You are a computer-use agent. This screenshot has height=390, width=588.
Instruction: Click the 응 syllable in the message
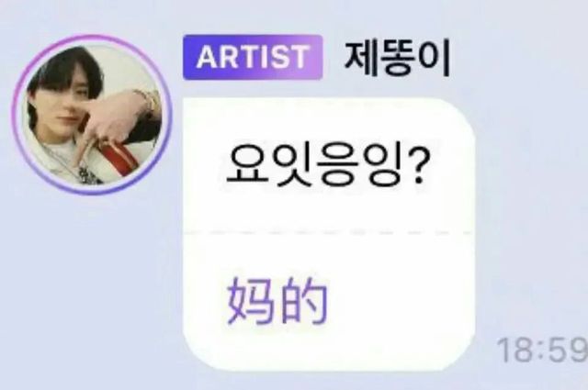pos(337,165)
